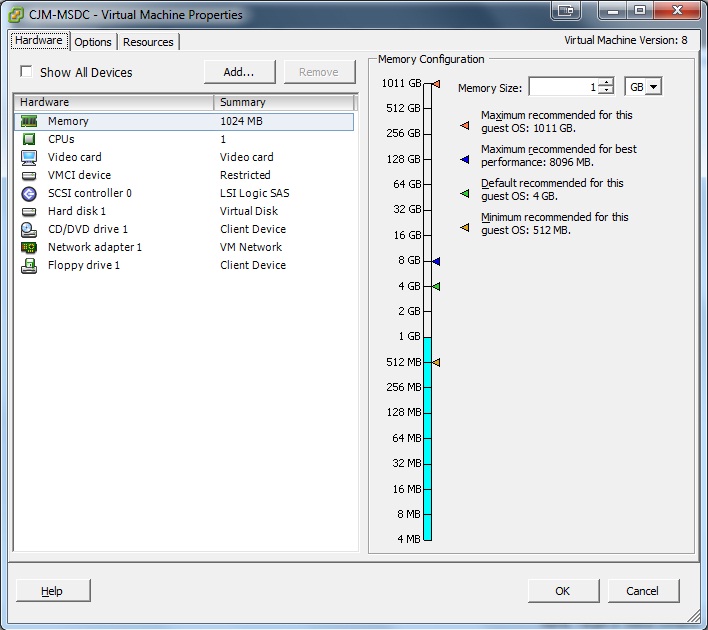Click the Add... button
Viewport: 708px width, 630px height.
click(239, 72)
